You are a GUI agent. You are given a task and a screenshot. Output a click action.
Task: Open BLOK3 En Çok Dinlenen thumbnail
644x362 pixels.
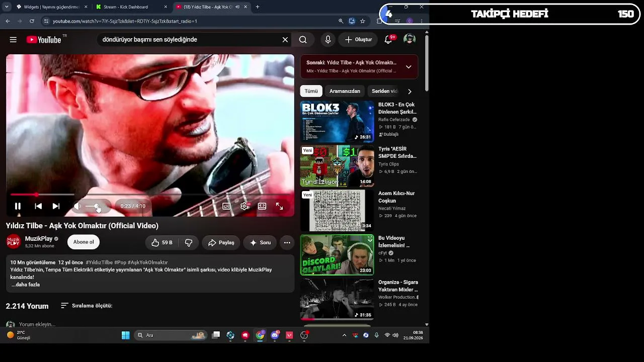pyautogui.click(x=337, y=122)
